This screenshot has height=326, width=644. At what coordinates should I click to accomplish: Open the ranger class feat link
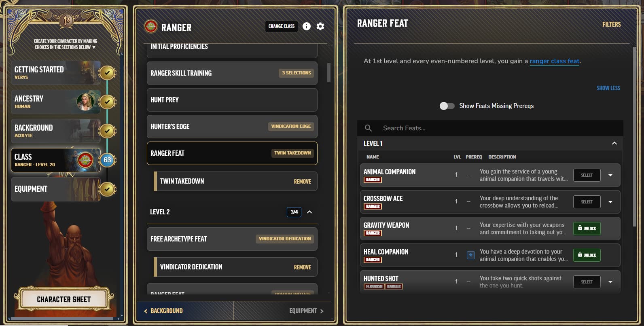tap(554, 61)
